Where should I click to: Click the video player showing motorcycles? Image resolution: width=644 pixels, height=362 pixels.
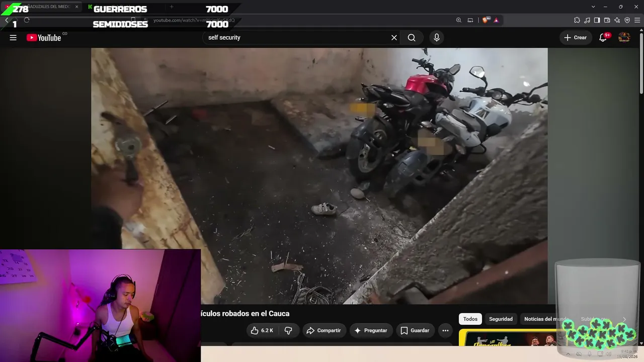(x=319, y=176)
